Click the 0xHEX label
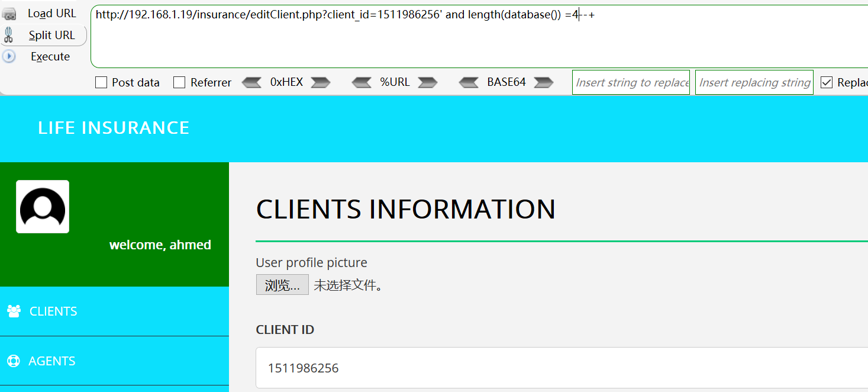868x392 pixels. pos(286,82)
